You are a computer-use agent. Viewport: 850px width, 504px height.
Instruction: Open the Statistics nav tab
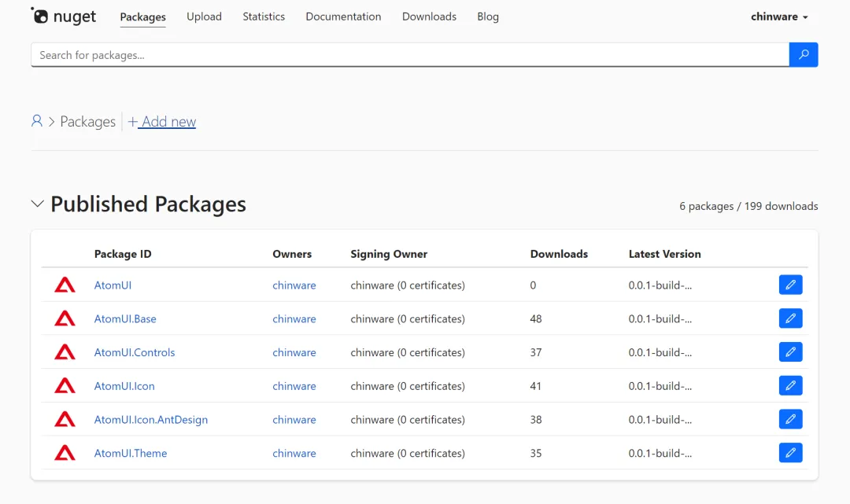pos(264,17)
